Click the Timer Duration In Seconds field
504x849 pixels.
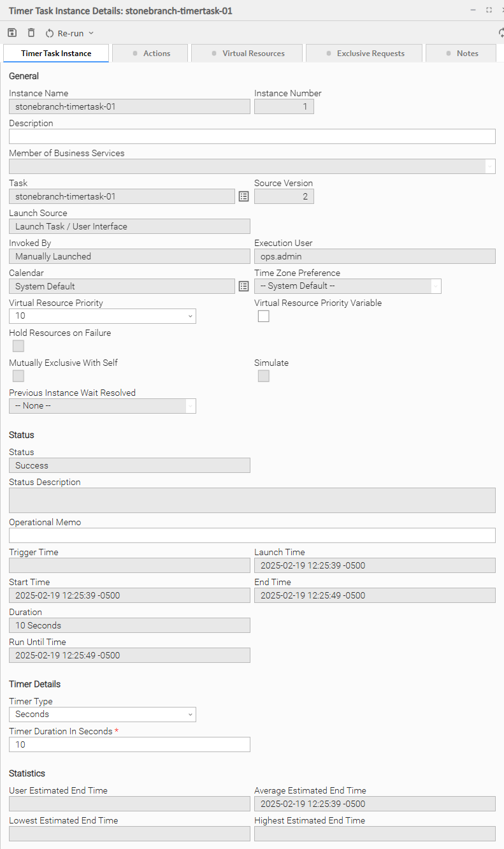point(129,744)
